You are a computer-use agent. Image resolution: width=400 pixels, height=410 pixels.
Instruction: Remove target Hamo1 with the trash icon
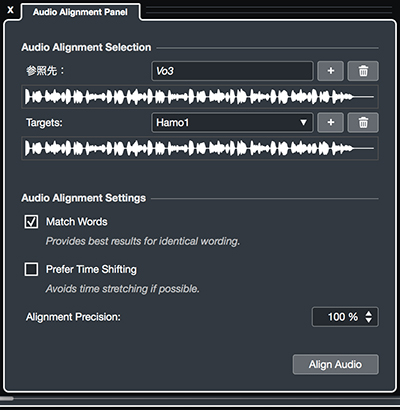363,123
